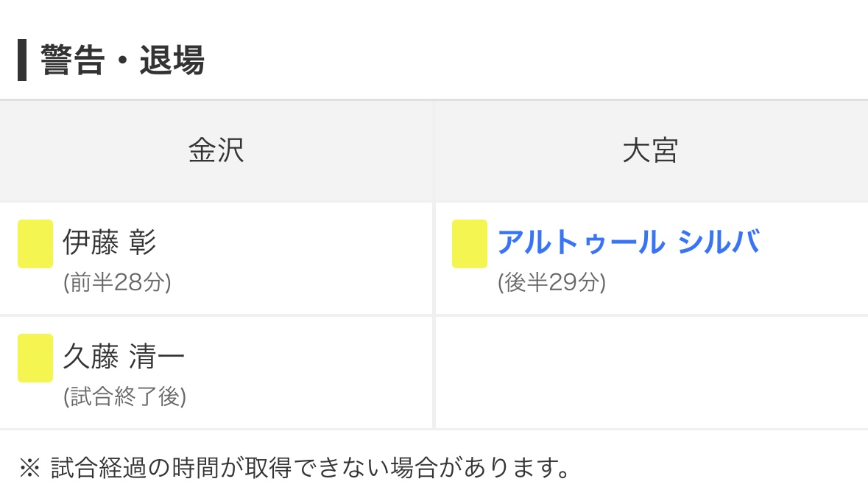
Task: Click the アルトゥール シルバ booking row cell
Action: tap(652, 258)
